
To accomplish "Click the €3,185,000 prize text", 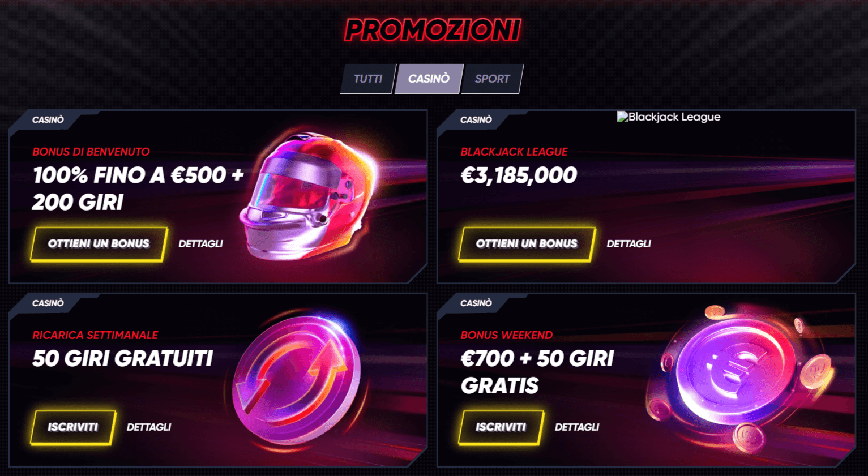I will 519,175.
